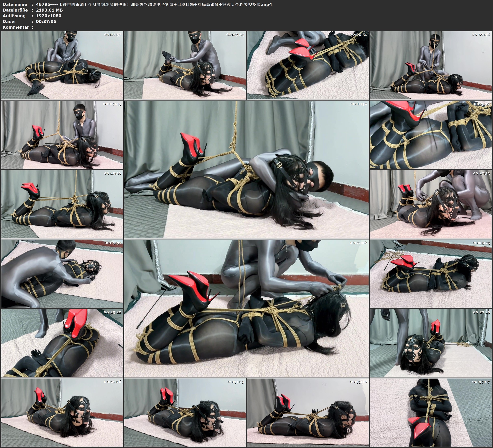
Task: Open the thumbnail timestamped 00:33:10
Action: pyautogui.click(x=308, y=412)
